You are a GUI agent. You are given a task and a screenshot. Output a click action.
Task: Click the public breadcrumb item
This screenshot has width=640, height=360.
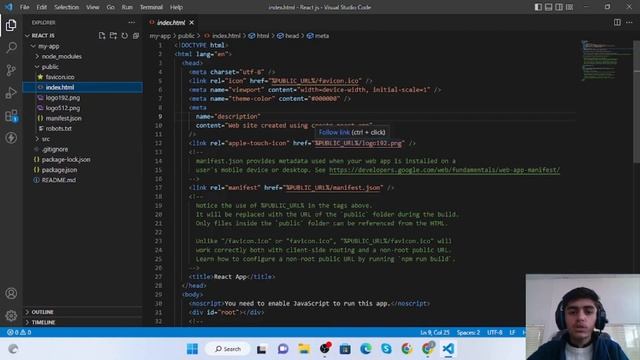pyautogui.click(x=186, y=36)
